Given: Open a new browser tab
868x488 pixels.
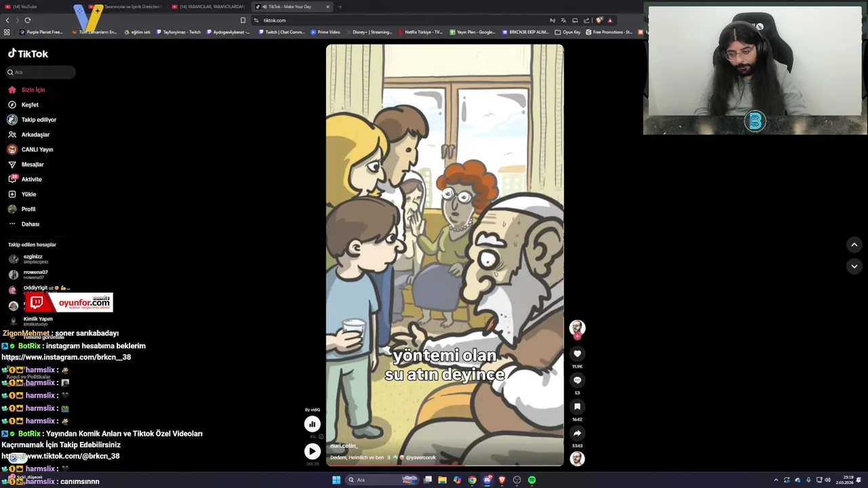Looking at the screenshot, I should 340,7.
